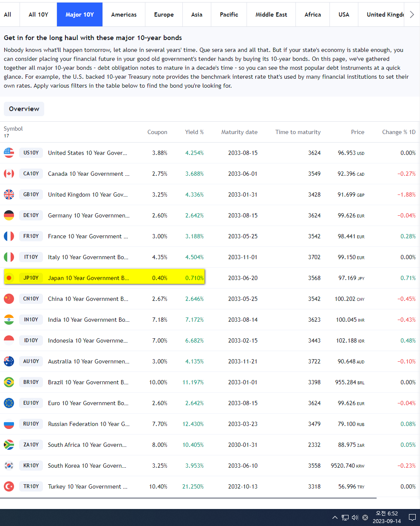
Task: Click the United Kingdom flag icon
Action: [x=9, y=194]
